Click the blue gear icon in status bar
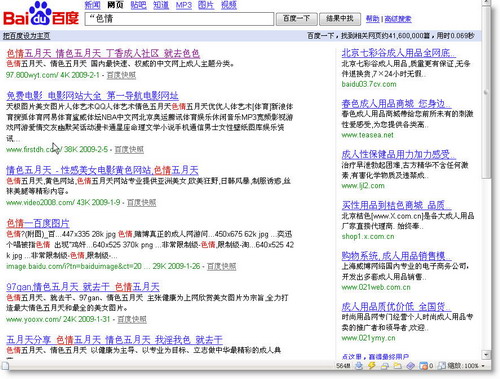500x379 pixels. (x=359, y=366)
